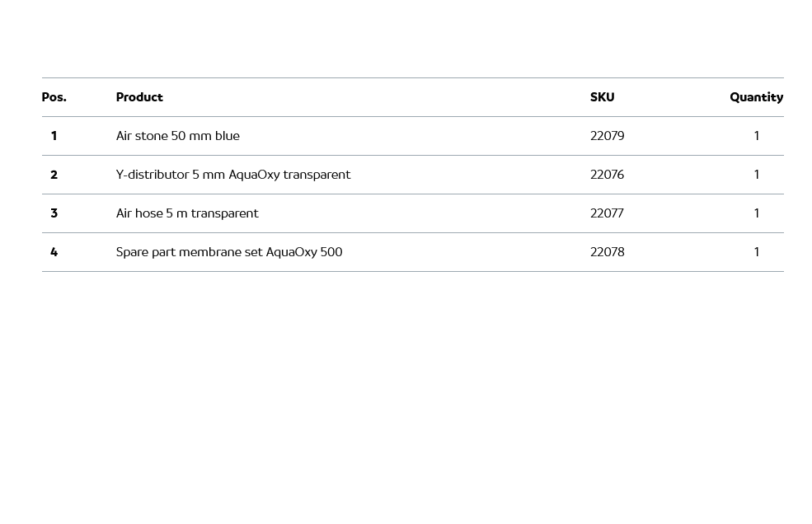812x524 pixels.
Task: Select quantity value for membrane set row
Action: click(756, 252)
